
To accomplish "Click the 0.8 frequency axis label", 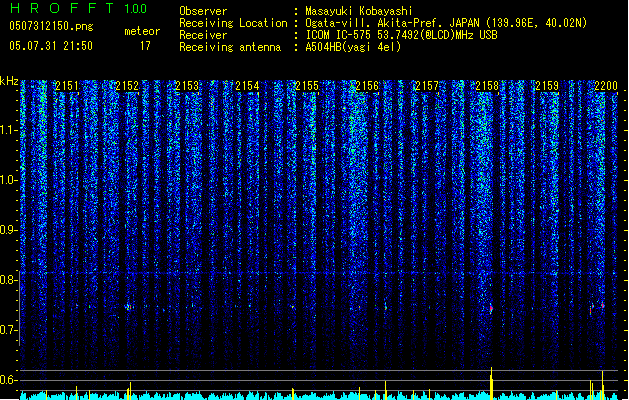I will [9, 280].
